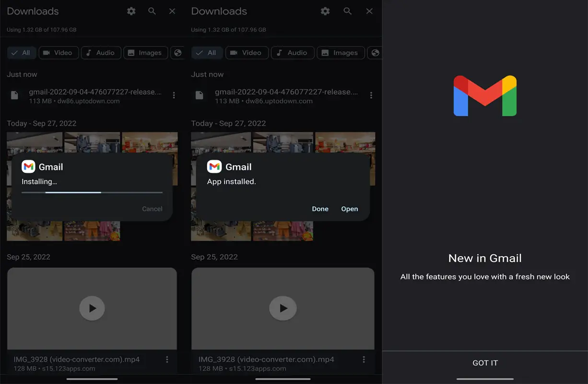588x384 pixels.
Task: Open gmail APK file in left Downloads list
Action: [x=92, y=96]
